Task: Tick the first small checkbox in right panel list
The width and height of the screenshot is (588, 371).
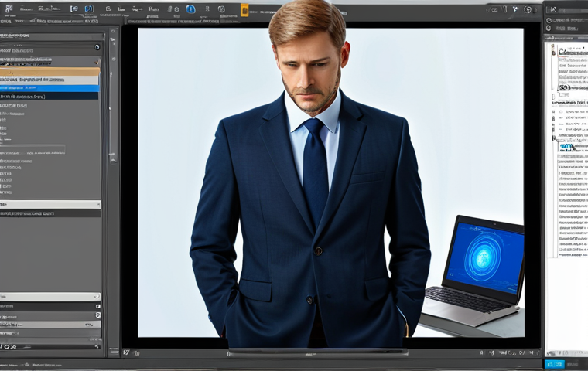Action: tap(561, 111)
